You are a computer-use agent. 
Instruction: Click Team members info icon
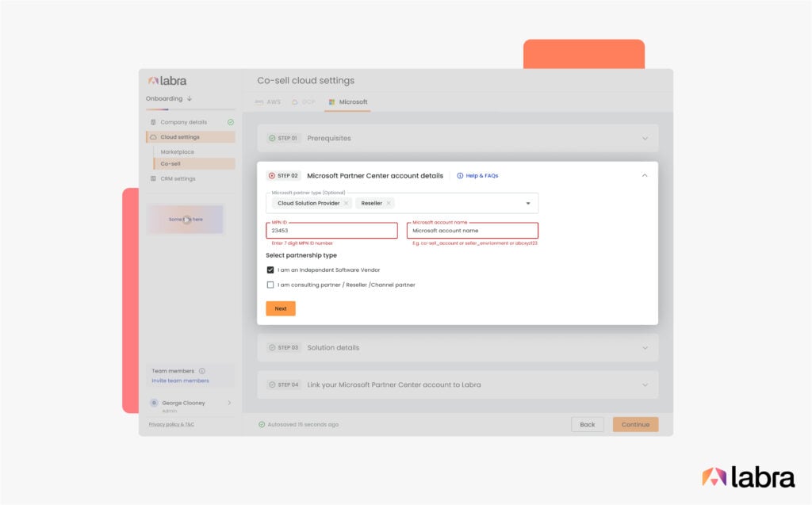point(202,371)
